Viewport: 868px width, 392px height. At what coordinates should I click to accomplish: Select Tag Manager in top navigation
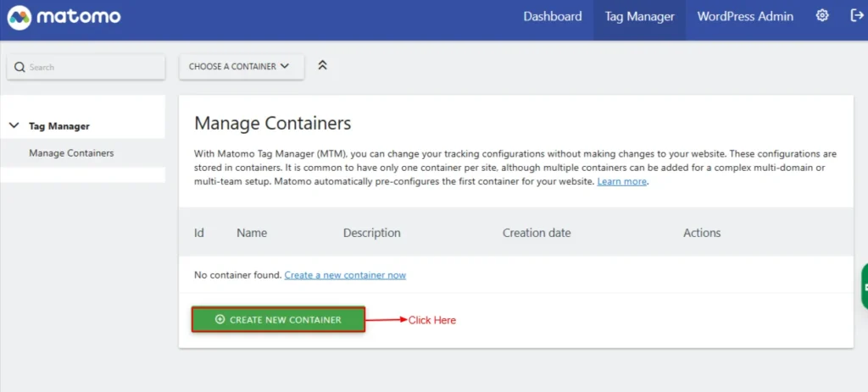point(639,17)
